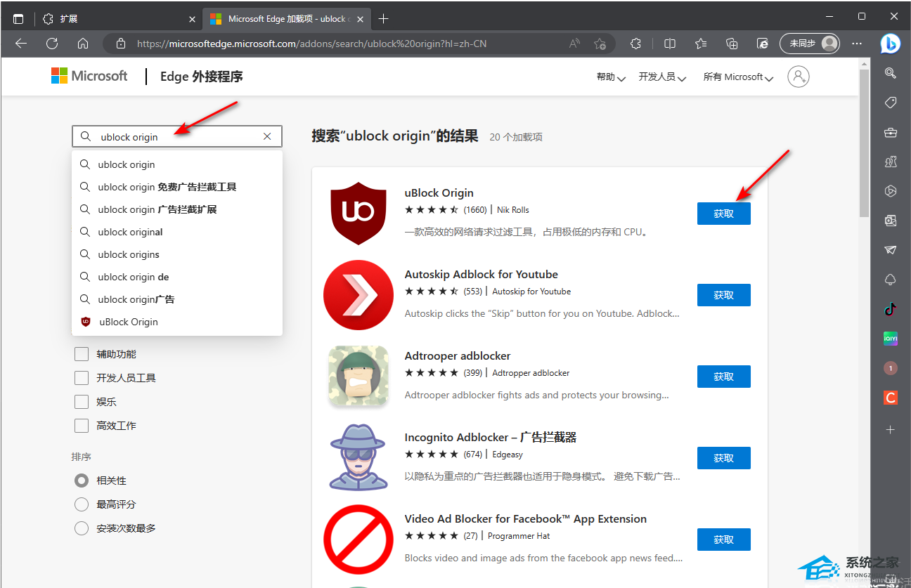
Task: Open the orange C app in sidebar
Action: click(x=891, y=398)
